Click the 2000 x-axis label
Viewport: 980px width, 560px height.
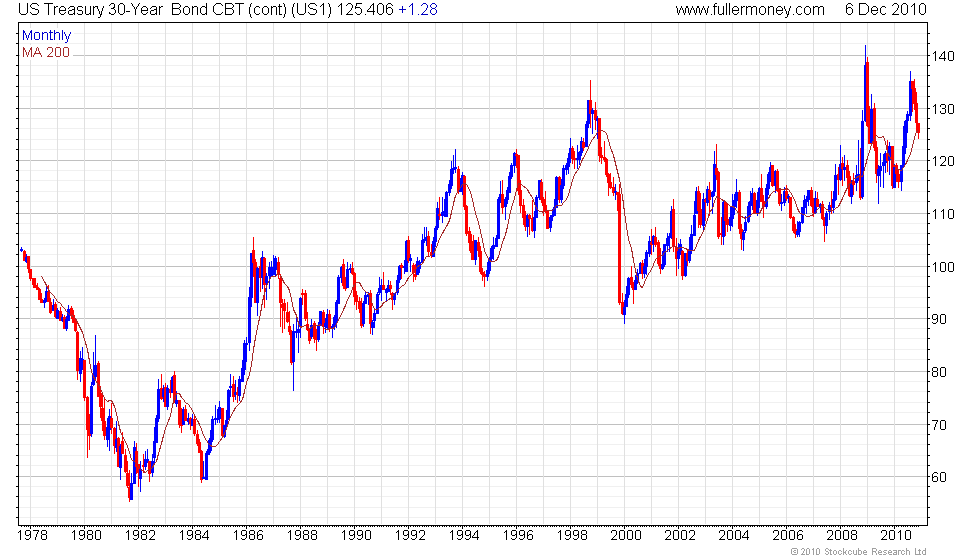(x=626, y=536)
